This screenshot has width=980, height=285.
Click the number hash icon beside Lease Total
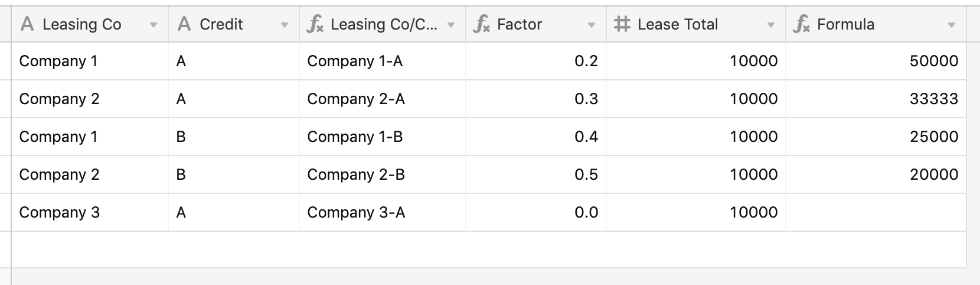[x=622, y=24]
